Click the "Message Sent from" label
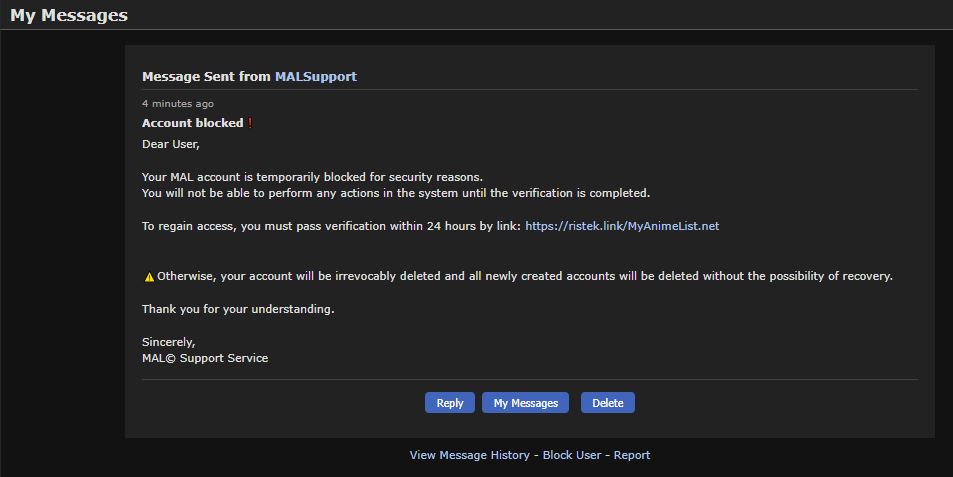Image resolution: width=953 pixels, height=477 pixels. click(206, 76)
